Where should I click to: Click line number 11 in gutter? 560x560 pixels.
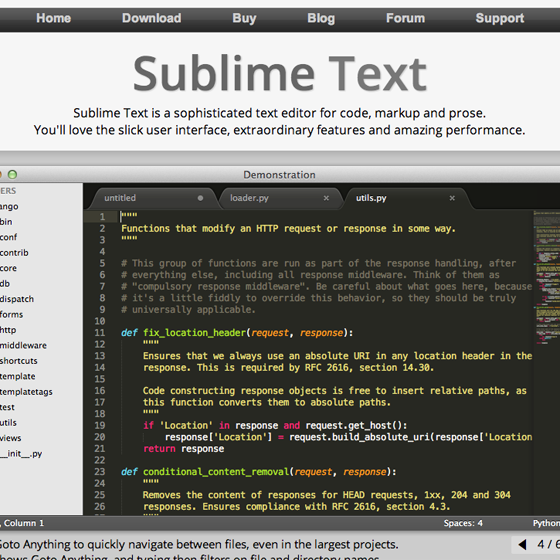coord(100,333)
